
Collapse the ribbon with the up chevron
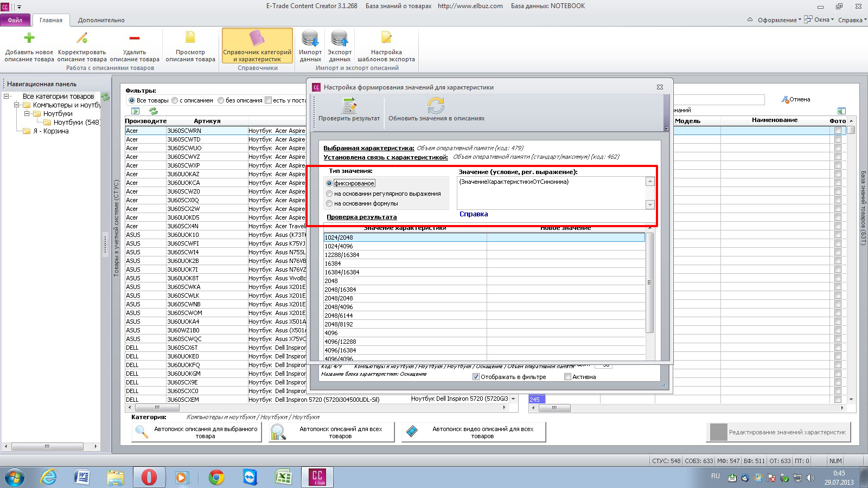point(750,20)
